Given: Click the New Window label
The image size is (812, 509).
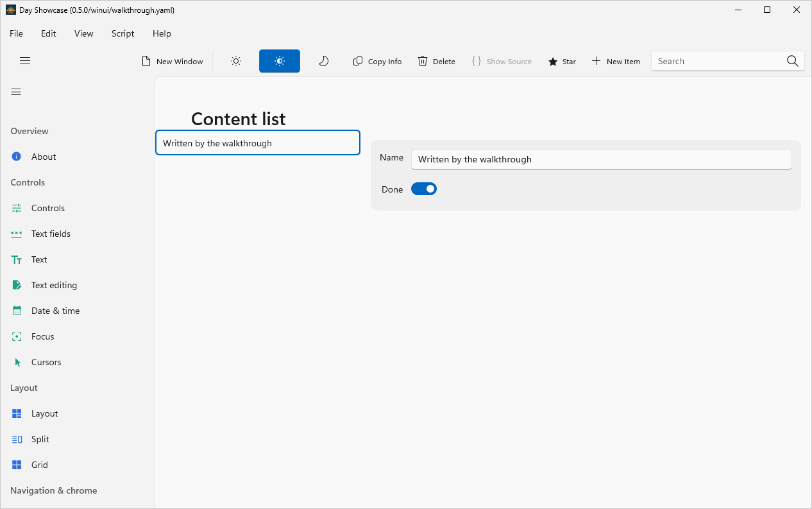Looking at the screenshot, I should coord(180,62).
